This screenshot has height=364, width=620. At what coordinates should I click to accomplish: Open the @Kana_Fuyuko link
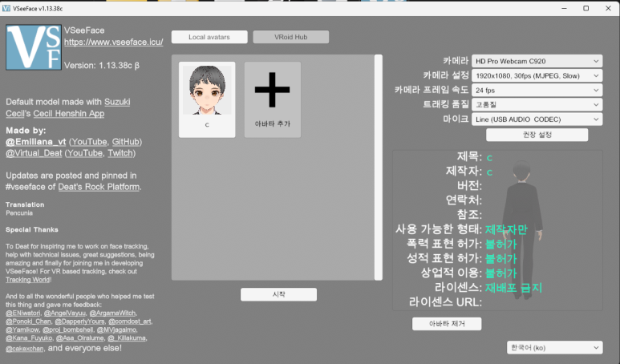[x=29, y=338]
